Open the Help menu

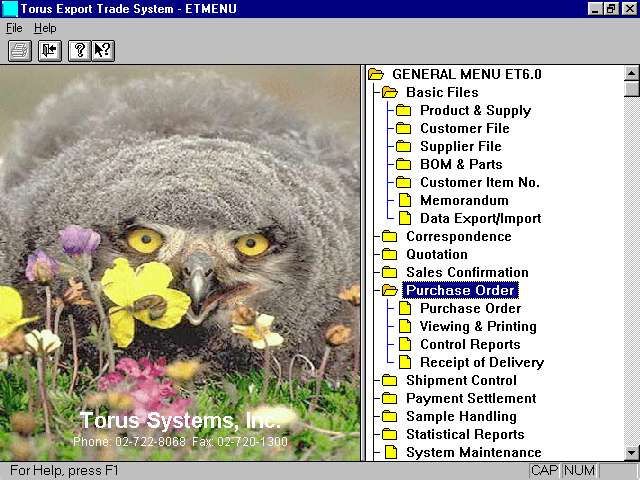(x=45, y=28)
